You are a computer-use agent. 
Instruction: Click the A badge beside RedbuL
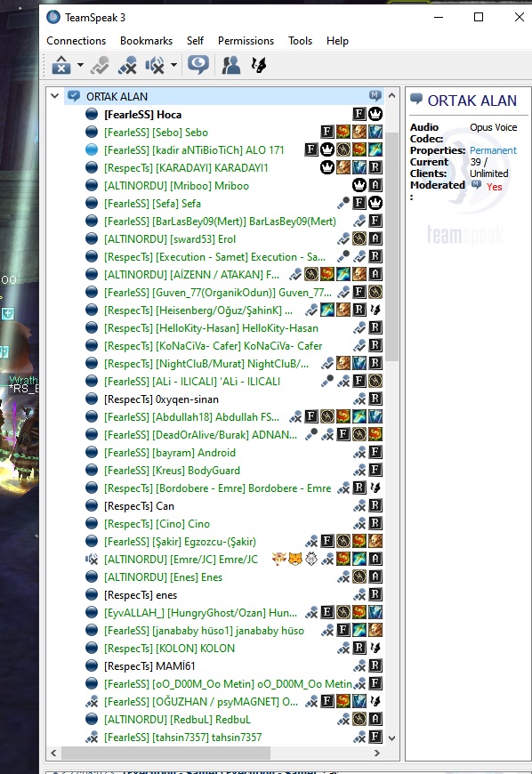pos(375,718)
